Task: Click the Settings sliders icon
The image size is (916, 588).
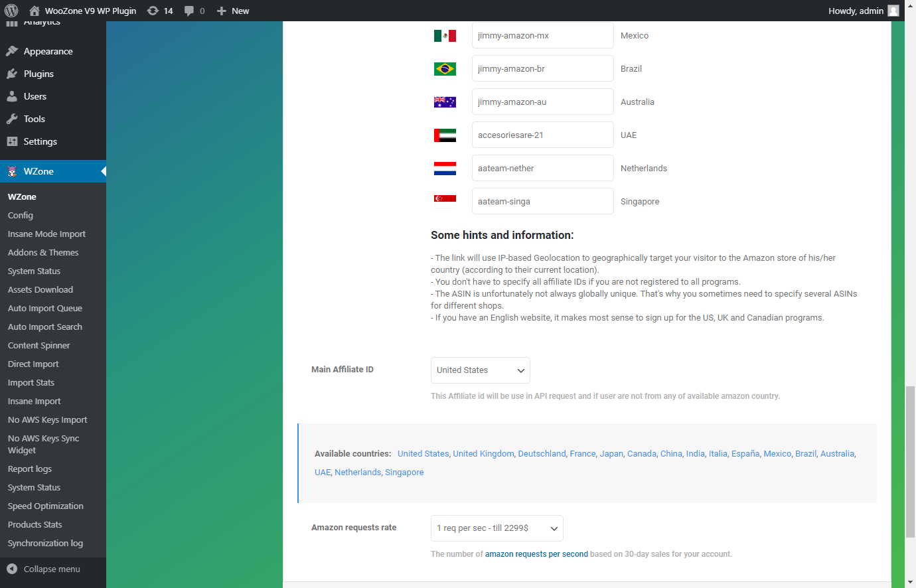Action: [x=12, y=141]
